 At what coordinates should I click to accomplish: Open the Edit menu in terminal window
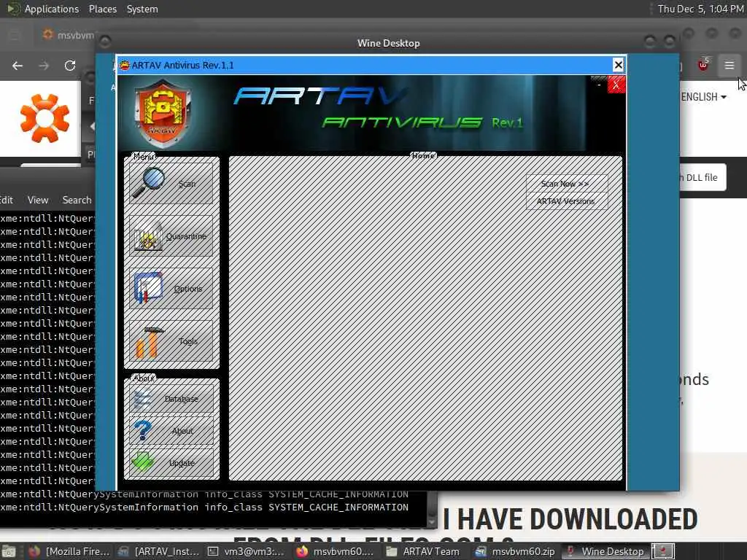(7, 200)
